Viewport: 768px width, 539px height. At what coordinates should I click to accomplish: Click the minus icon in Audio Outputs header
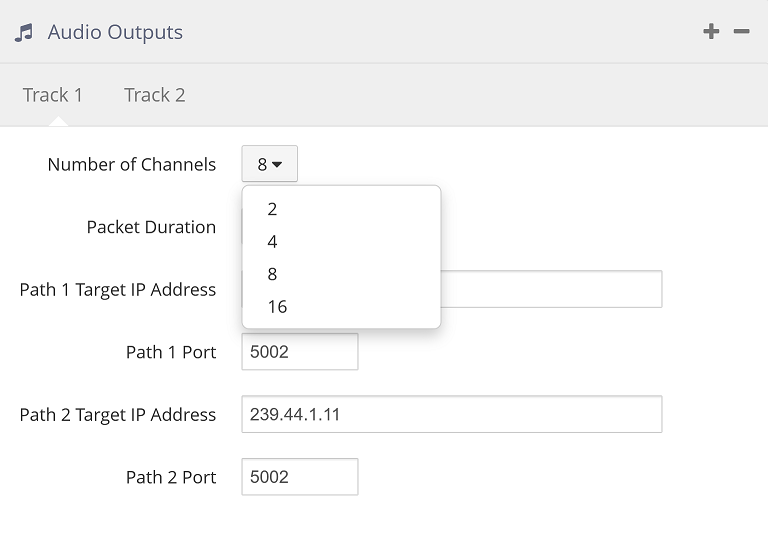(x=741, y=32)
